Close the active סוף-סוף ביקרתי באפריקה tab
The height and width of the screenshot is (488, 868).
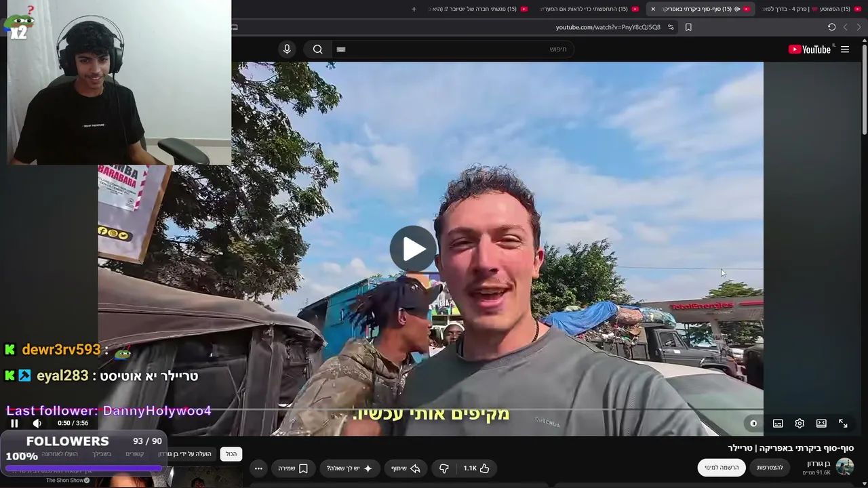653,9
